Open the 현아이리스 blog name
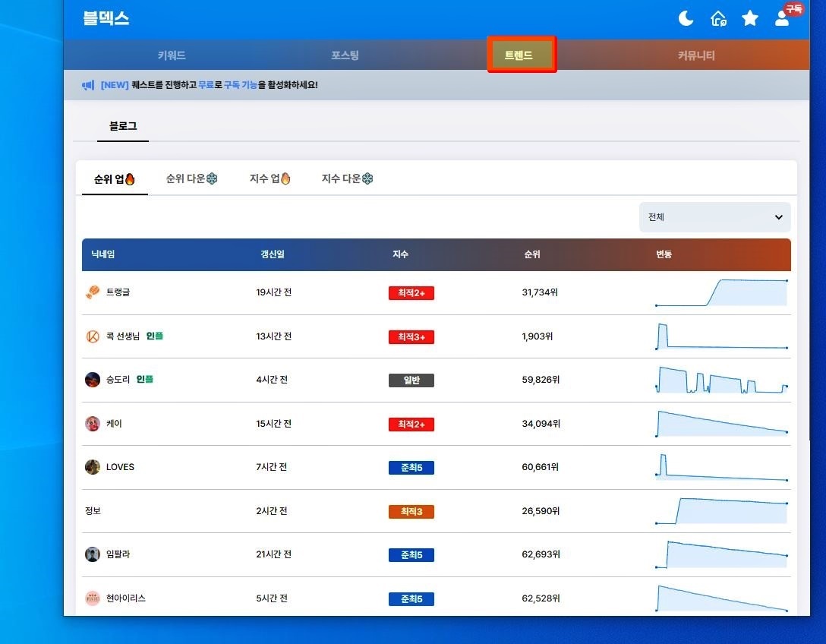Image resolution: width=826 pixels, height=644 pixels. point(126,598)
